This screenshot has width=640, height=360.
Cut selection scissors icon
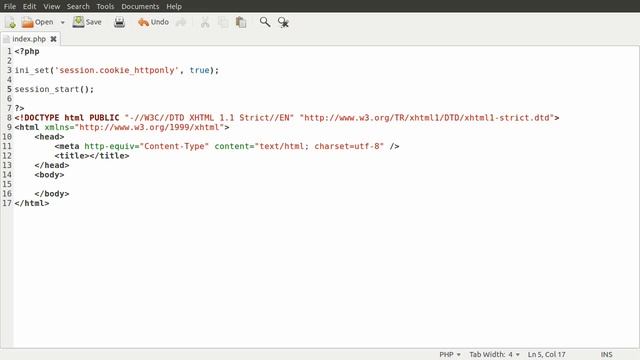pos(205,22)
